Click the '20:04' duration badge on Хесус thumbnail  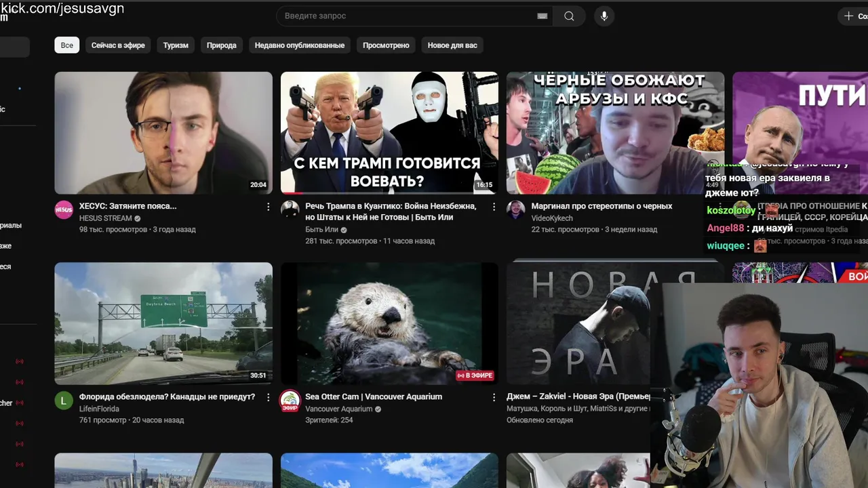pyautogui.click(x=258, y=184)
